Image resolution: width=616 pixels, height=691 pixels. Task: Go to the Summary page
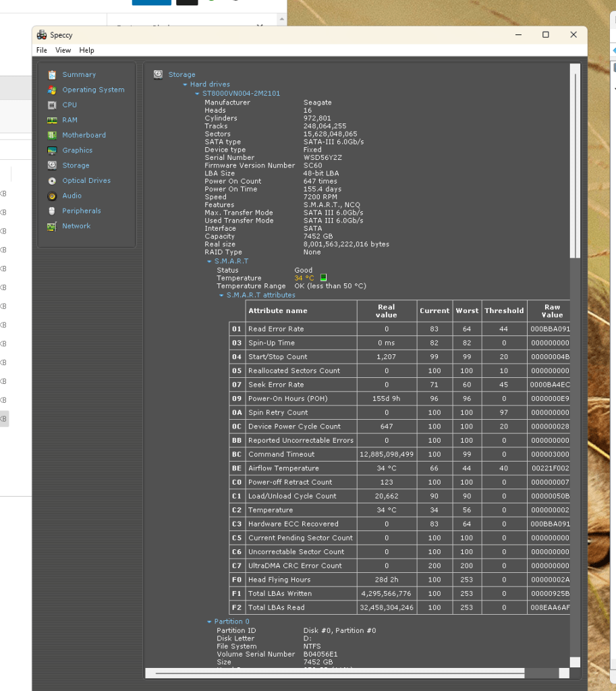click(x=80, y=75)
